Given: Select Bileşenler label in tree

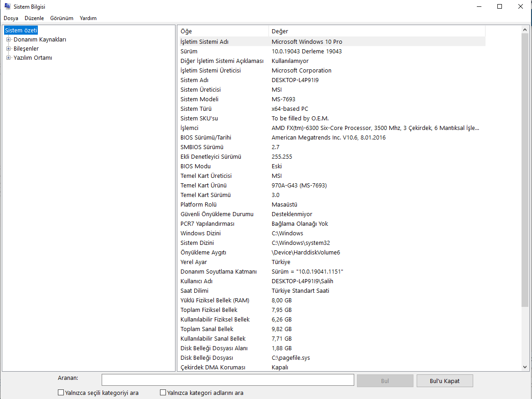Looking at the screenshot, I should coord(26,48).
